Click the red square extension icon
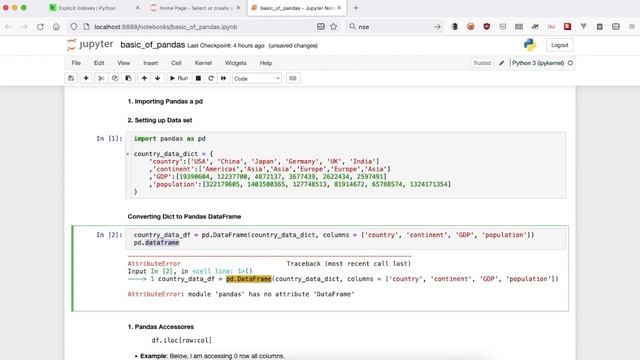This screenshot has width=640, height=360. tap(567, 27)
